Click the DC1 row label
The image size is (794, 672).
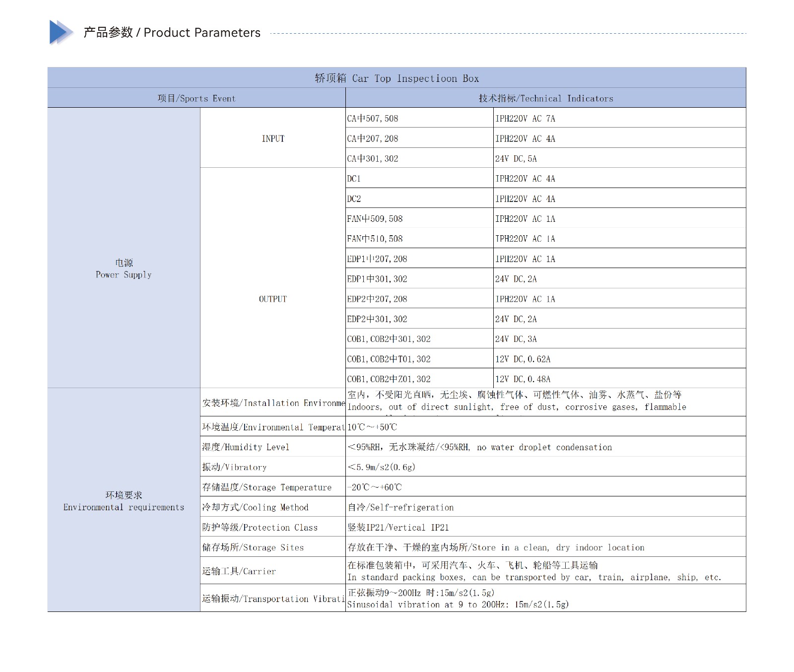pyautogui.click(x=354, y=179)
